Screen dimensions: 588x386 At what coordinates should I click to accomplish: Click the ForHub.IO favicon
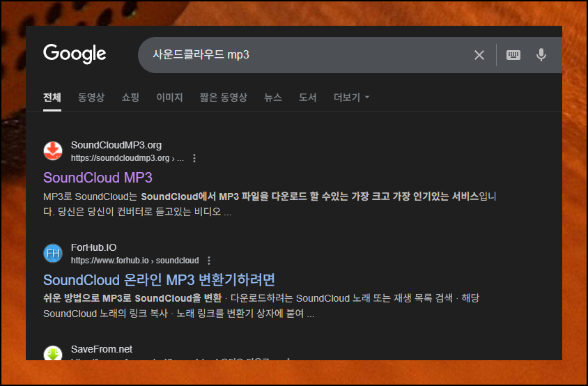coord(53,253)
